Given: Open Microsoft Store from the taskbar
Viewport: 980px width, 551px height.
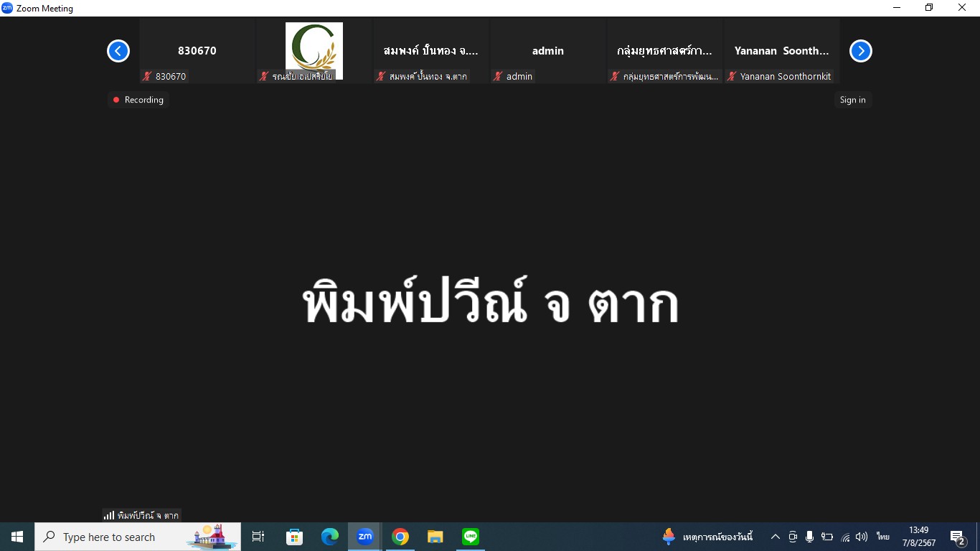Looking at the screenshot, I should coord(295,537).
